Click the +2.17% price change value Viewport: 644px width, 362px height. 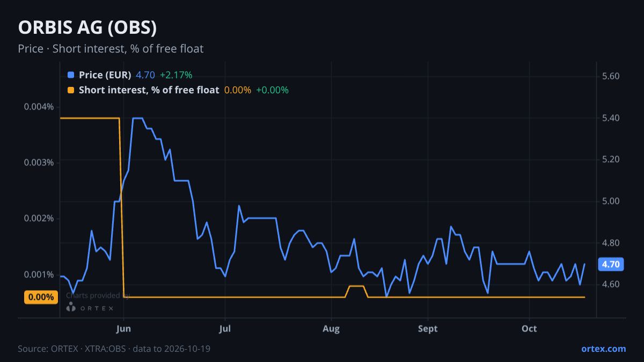[176, 75]
